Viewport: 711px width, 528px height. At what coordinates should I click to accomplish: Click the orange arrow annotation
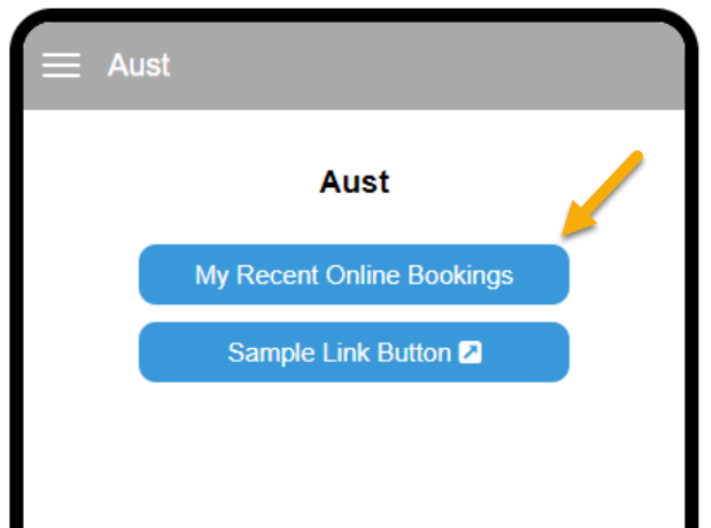click(602, 194)
